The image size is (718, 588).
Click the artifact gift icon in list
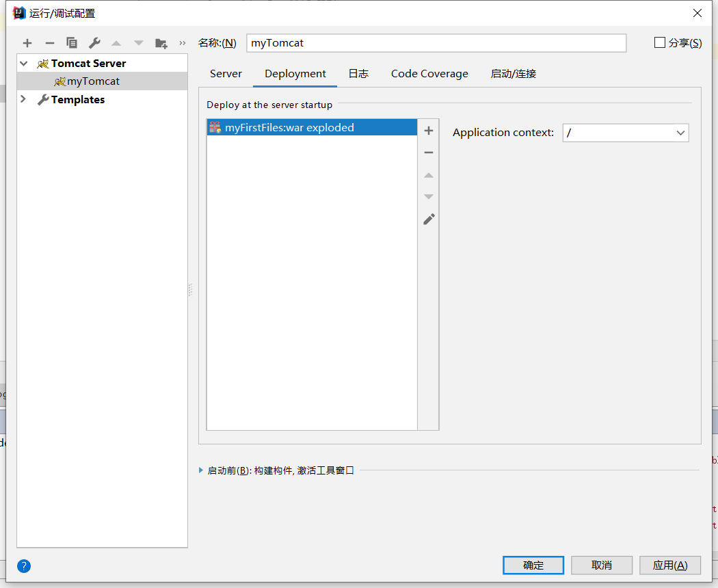[215, 127]
